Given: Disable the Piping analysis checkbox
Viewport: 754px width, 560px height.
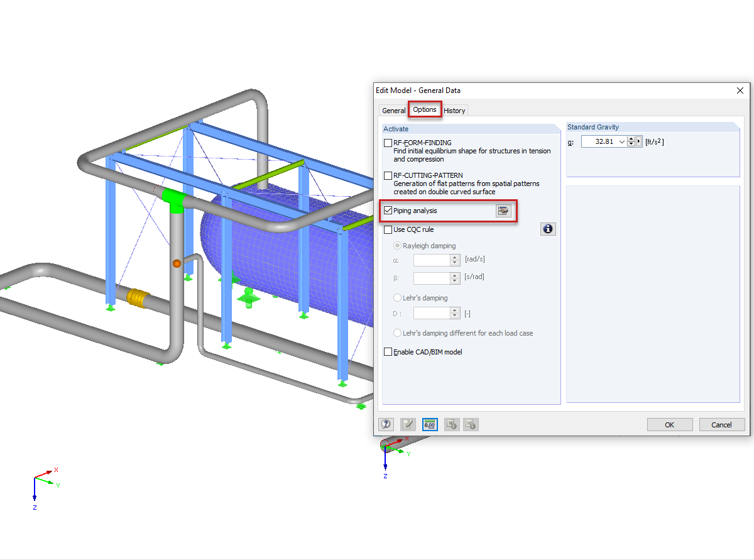Looking at the screenshot, I should pyautogui.click(x=388, y=211).
